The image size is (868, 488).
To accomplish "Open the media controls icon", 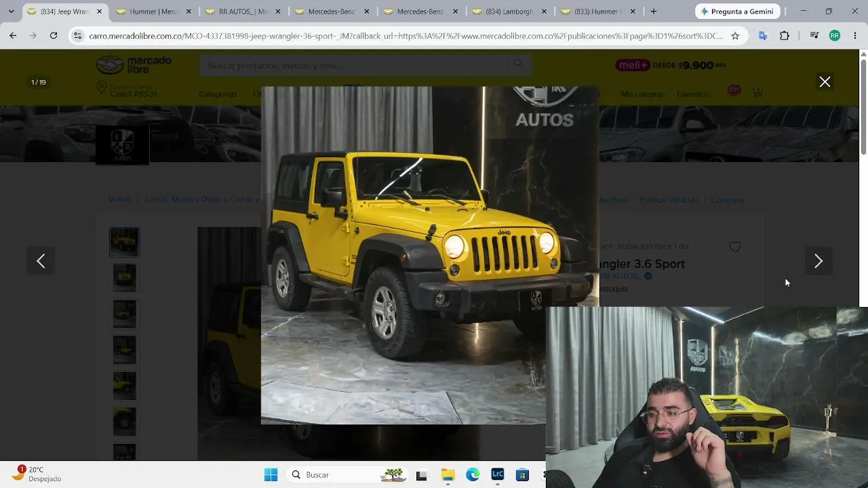I will click(x=814, y=36).
